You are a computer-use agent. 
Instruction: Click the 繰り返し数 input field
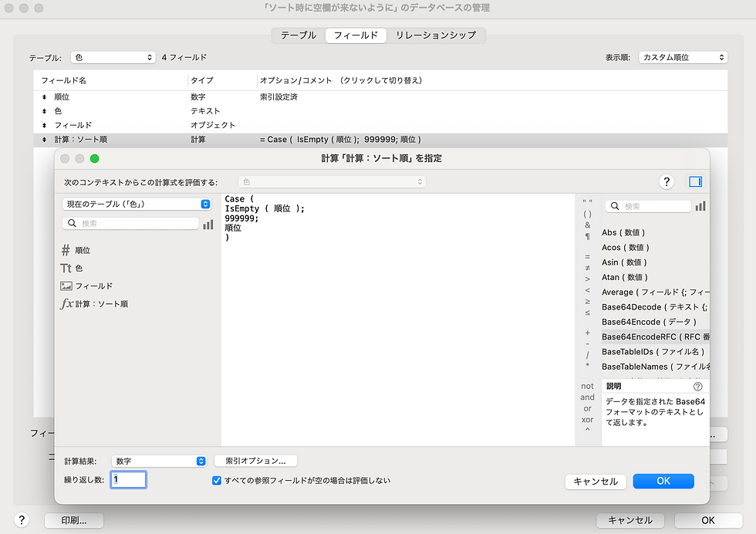coord(128,479)
